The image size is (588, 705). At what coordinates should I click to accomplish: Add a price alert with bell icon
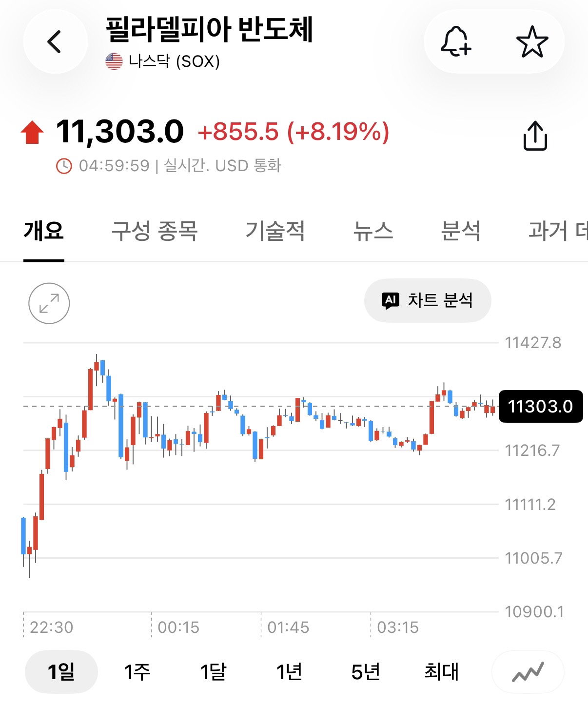point(456,42)
